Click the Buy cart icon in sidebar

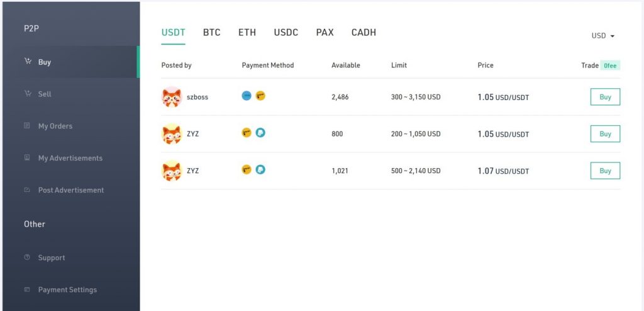(x=28, y=62)
